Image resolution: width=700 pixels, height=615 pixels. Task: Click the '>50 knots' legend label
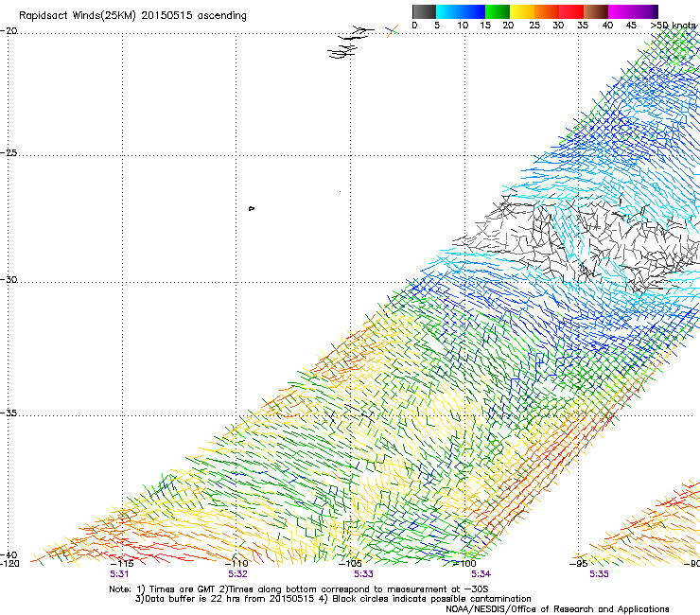[673, 26]
